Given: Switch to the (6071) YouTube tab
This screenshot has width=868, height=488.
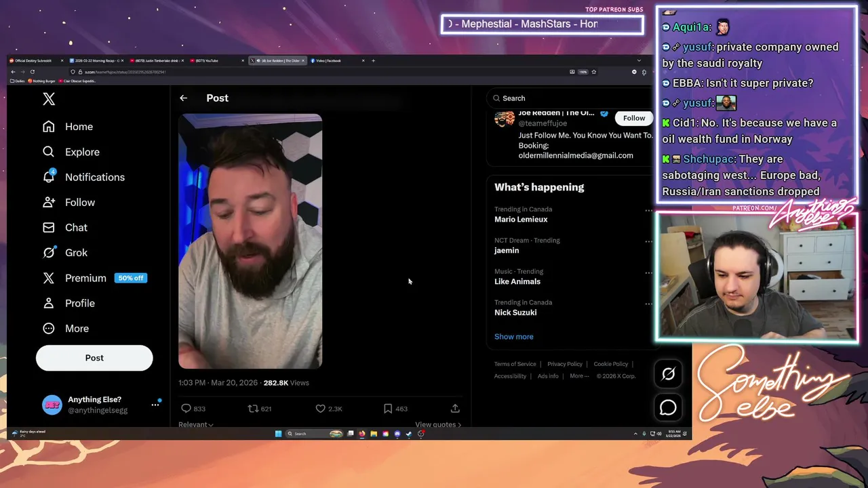Looking at the screenshot, I should point(217,60).
